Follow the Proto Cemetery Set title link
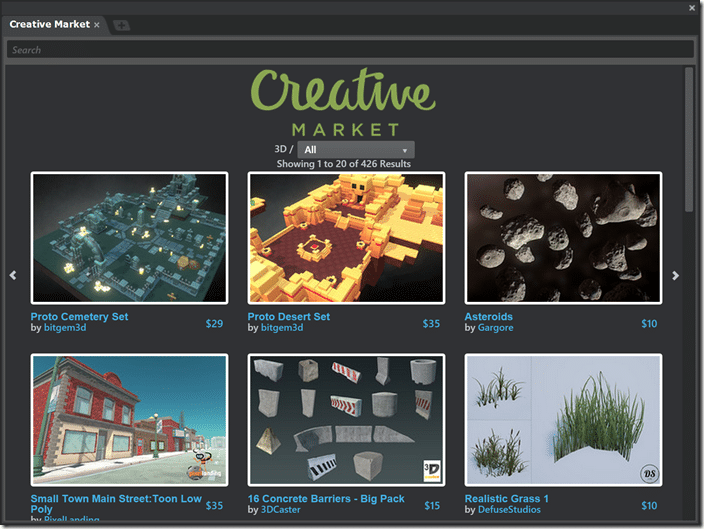Screen dimensions: 704x529 (79, 317)
